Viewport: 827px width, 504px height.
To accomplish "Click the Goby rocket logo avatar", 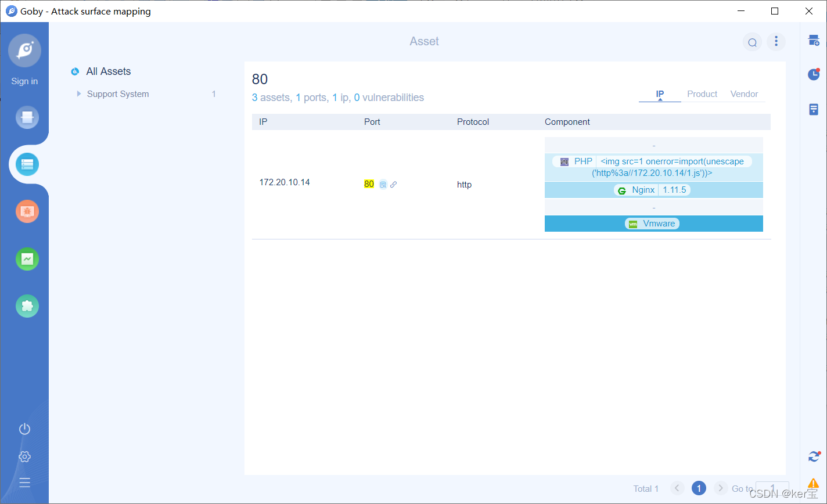I will coord(24,51).
